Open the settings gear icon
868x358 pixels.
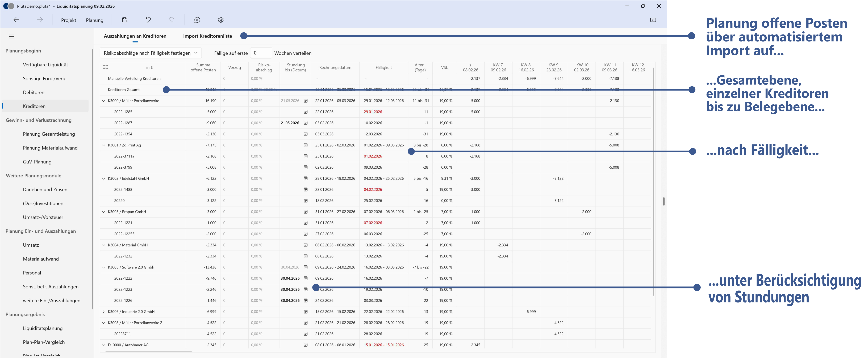point(221,20)
